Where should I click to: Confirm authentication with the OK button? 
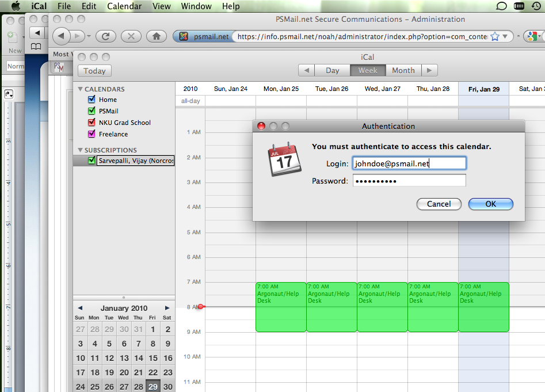[x=491, y=204]
